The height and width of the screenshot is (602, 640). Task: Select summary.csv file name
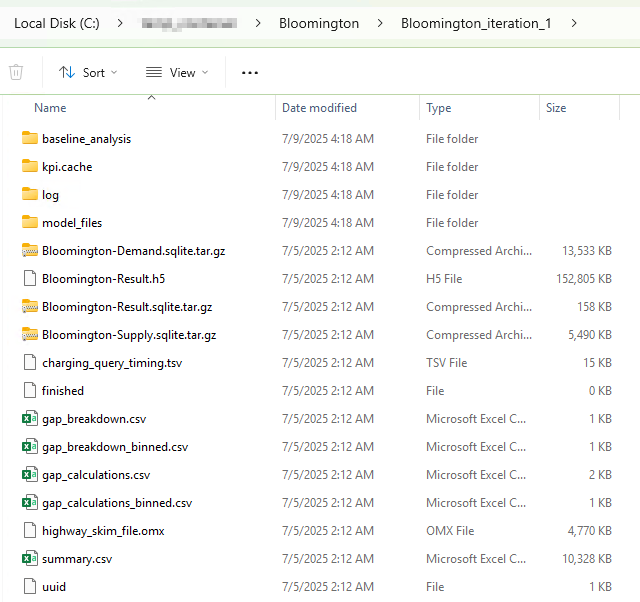tap(77, 559)
